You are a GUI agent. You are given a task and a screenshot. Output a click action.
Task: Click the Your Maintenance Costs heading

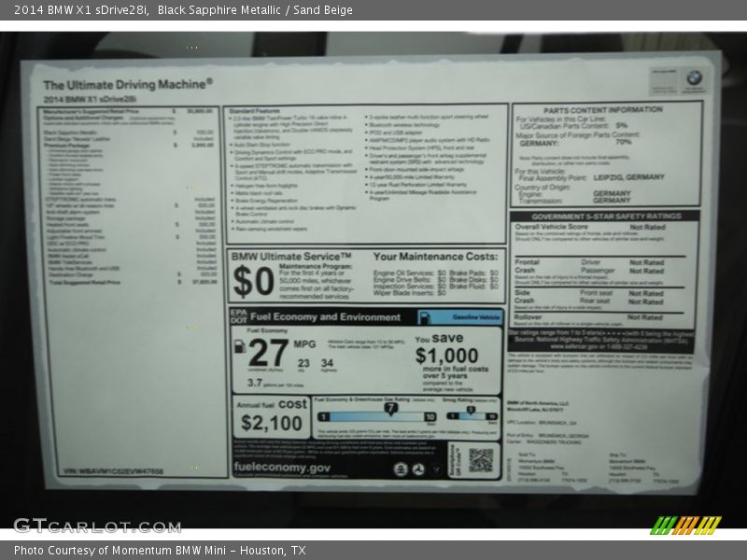[435, 256]
